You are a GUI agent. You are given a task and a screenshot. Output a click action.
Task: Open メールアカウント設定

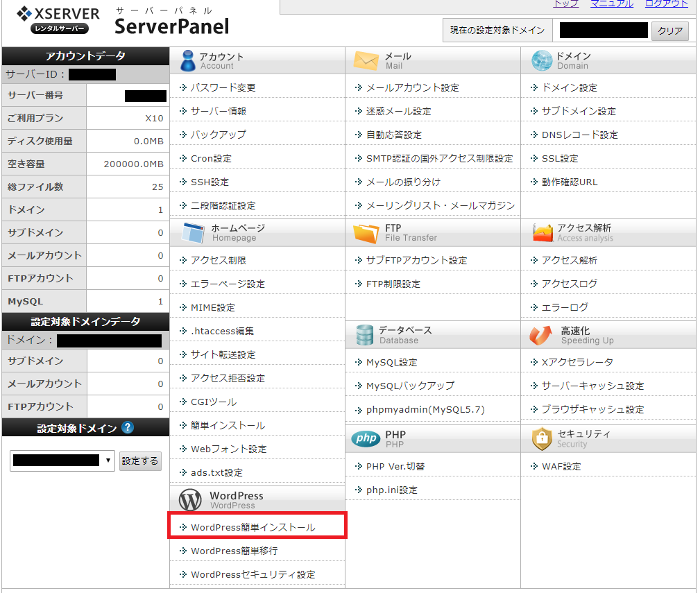[x=413, y=87]
